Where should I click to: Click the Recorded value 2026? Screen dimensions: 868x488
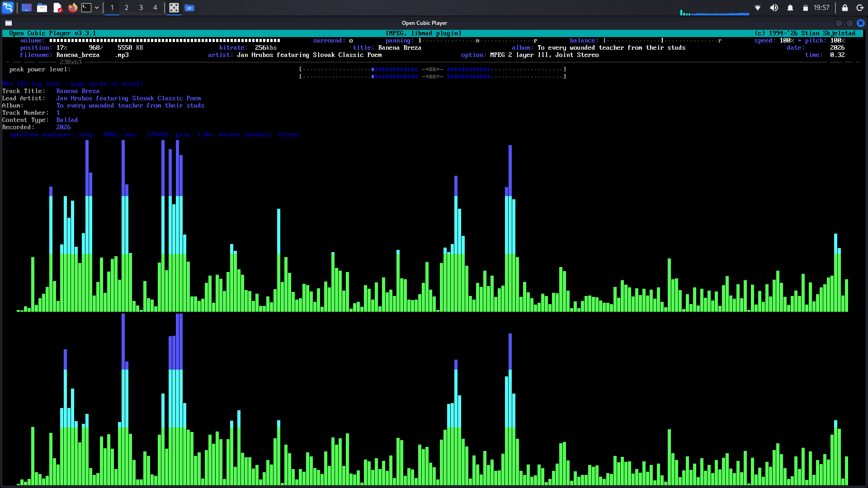(x=63, y=127)
